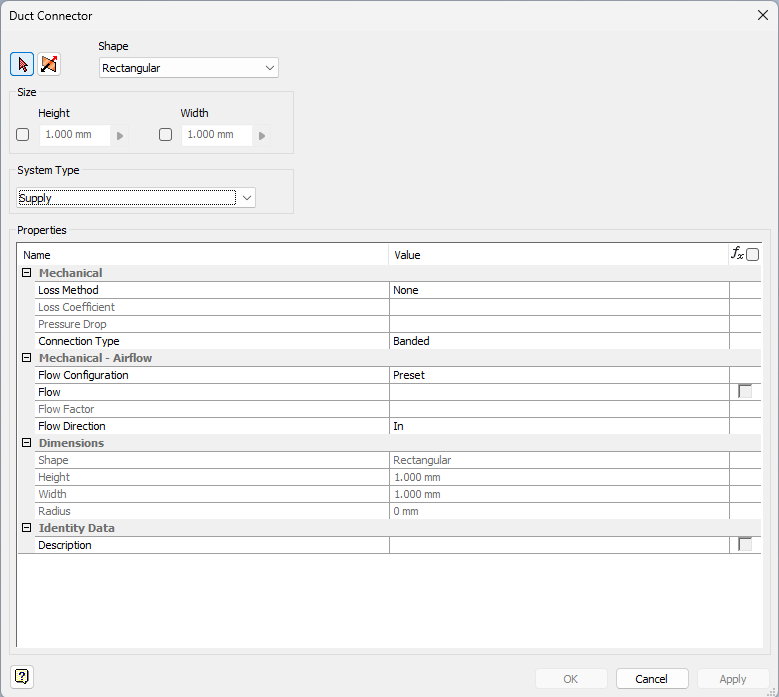The height and width of the screenshot is (697, 779).
Task: Click the Apply button
Action: pos(733,679)
